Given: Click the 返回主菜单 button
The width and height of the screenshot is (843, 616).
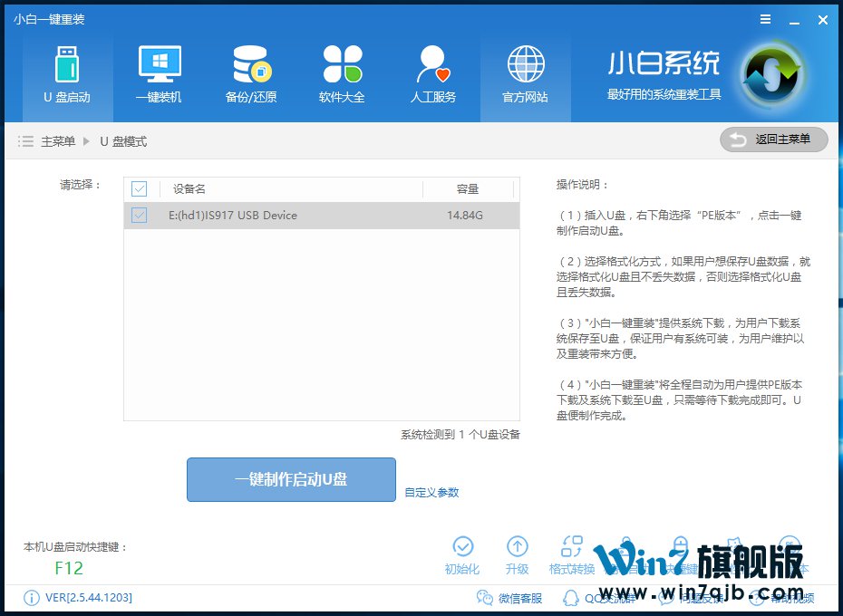Looking at the screenshot, I should pos(774,140).
